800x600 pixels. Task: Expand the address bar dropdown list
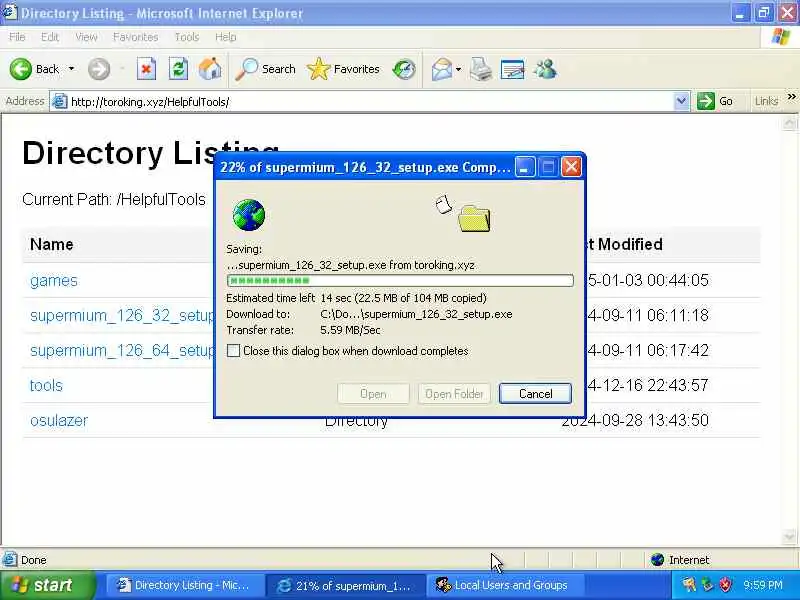pyautogui.click(x=681, y=102)
